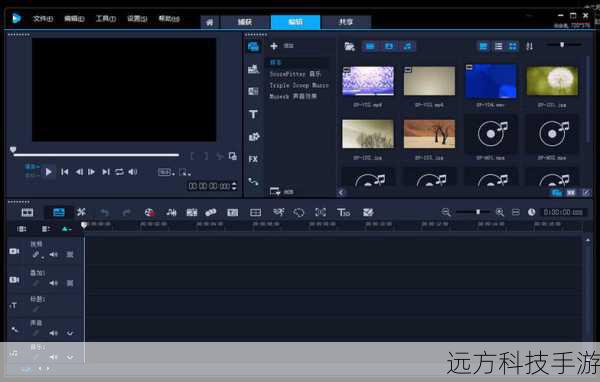
Task: Open the Transitions library icon
Action: pyautogui.click(x=253, y=91)
